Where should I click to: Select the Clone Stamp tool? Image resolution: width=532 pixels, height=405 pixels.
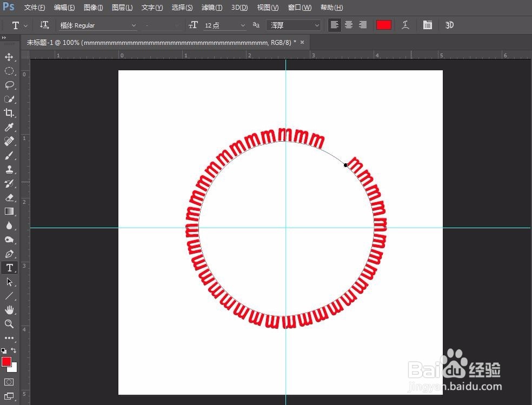click(x=9, y=169)
